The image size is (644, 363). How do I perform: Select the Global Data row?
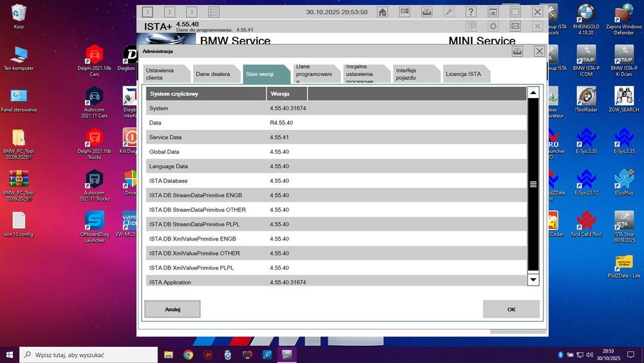[x=336, y=152]
